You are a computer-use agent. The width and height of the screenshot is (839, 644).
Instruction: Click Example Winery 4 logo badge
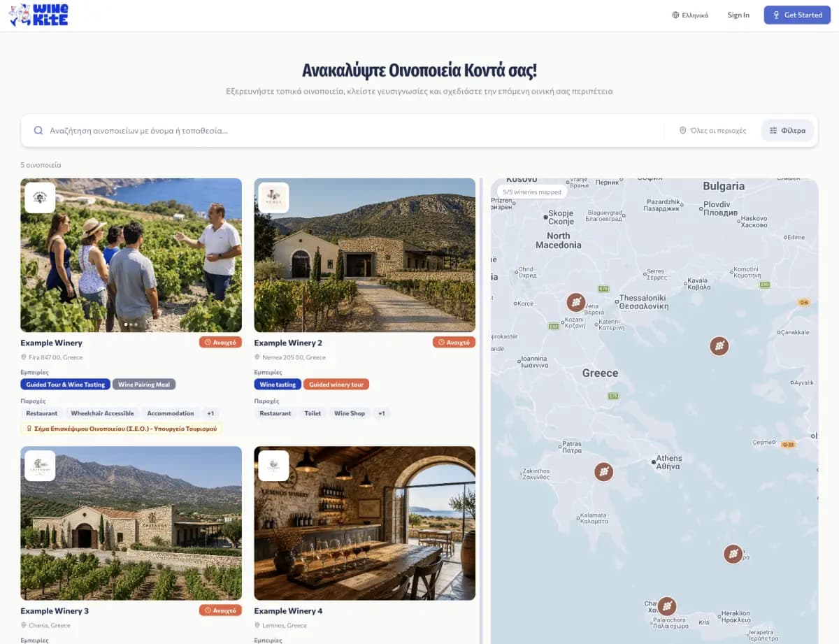(273, 466)
